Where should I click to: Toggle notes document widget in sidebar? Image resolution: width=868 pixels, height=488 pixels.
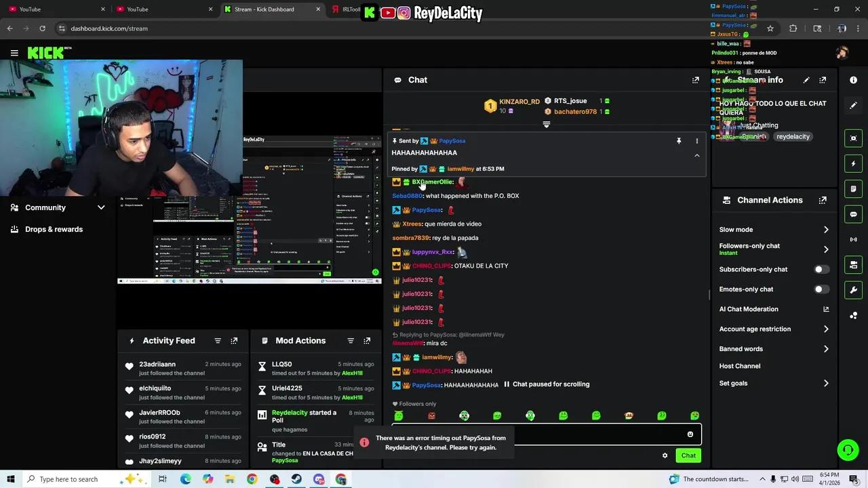853,189
